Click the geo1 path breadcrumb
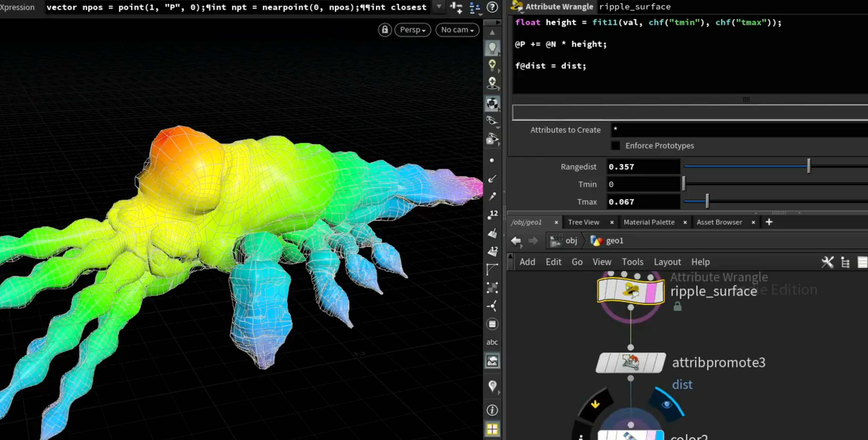This screenshot has width=868, height=440. (x=607, y=241)
